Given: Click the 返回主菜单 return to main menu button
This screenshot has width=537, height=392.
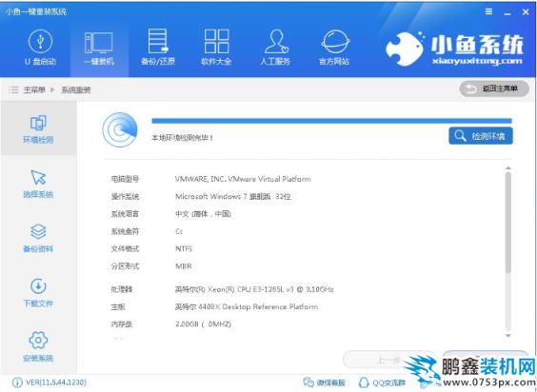Looking at the screenshot, I should [x=494, y=89].
